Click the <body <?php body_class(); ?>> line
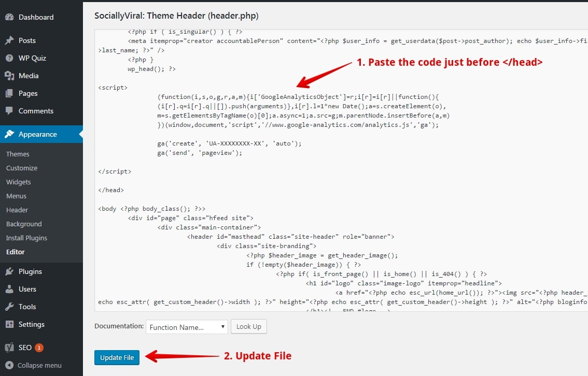This screenshot has width=588, height=376. 152,209
